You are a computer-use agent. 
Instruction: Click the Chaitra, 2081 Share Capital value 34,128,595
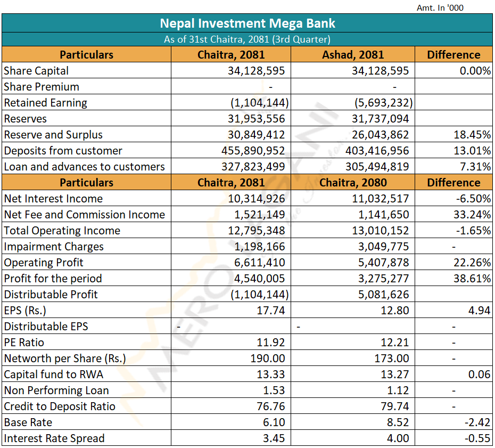click(x=257, y=71)
